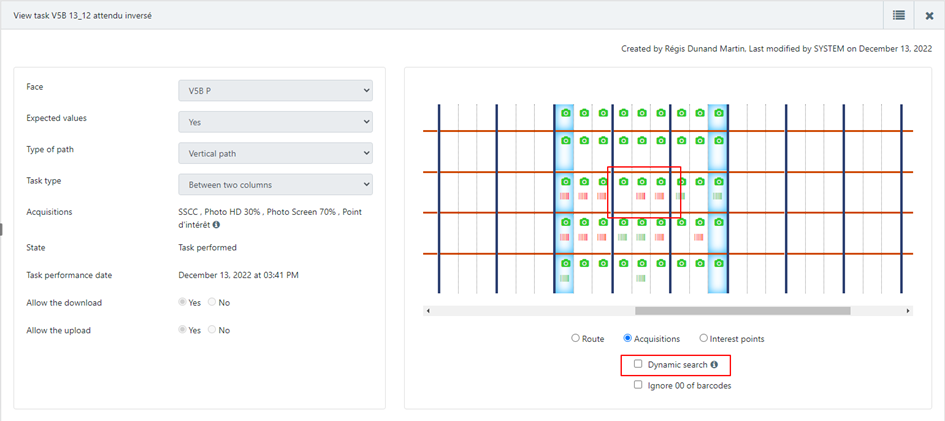Choose No for Allow the download

(x=212, y=302)
